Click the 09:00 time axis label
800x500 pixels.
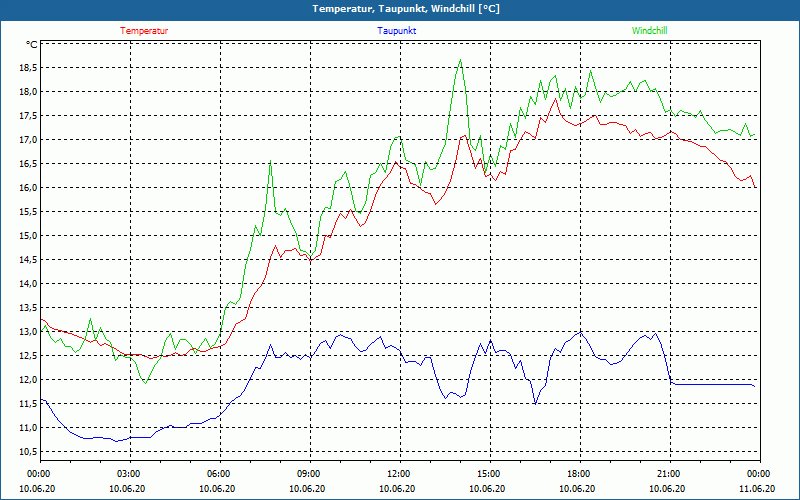[x=309, y=474]
